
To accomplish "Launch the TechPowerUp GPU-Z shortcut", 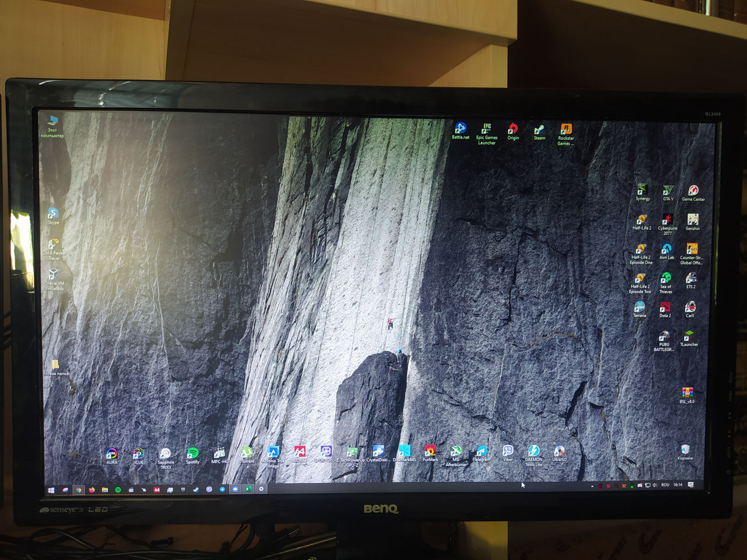I will [352, 457].
